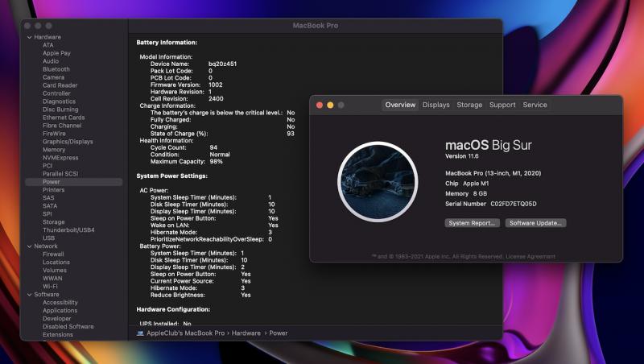Open Parallel SCSI in the sidebar
The image size is (644, 364).
60,174
